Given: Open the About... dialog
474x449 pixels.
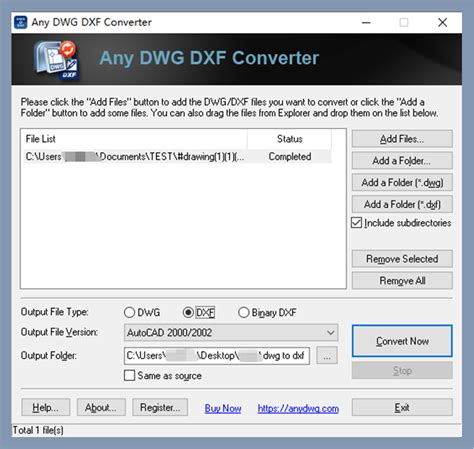Looking at the screenshot, I should pyautogui.click(x=101, y=407).
